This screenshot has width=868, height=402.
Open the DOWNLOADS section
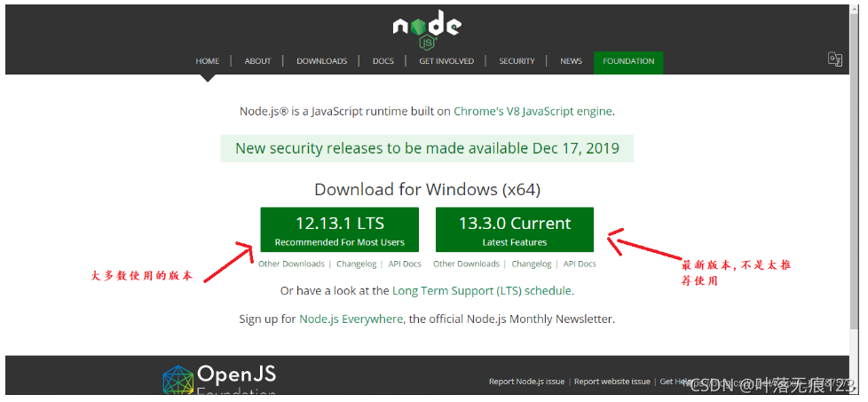(x=321, y=61)
